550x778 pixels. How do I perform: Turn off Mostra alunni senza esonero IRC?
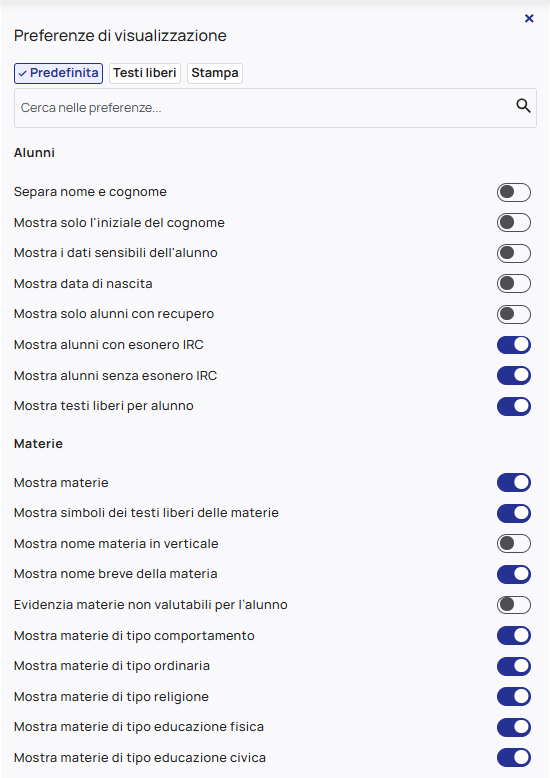[x=514, y=376]
